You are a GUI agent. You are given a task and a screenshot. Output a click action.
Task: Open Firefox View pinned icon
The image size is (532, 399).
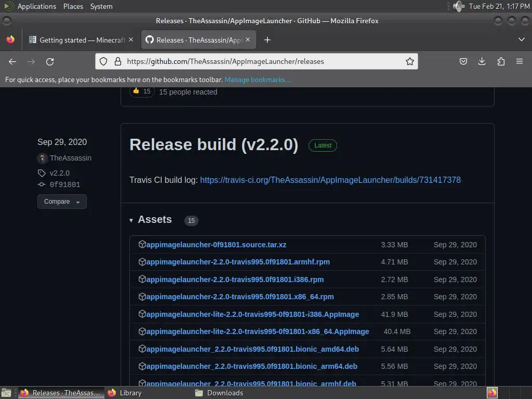10,39
